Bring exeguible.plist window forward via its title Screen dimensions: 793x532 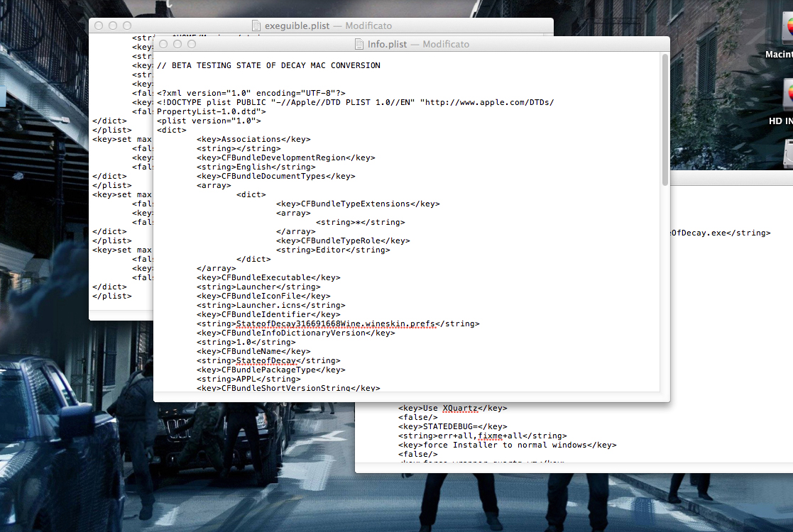pyautogui.click(x=328, y=26)
